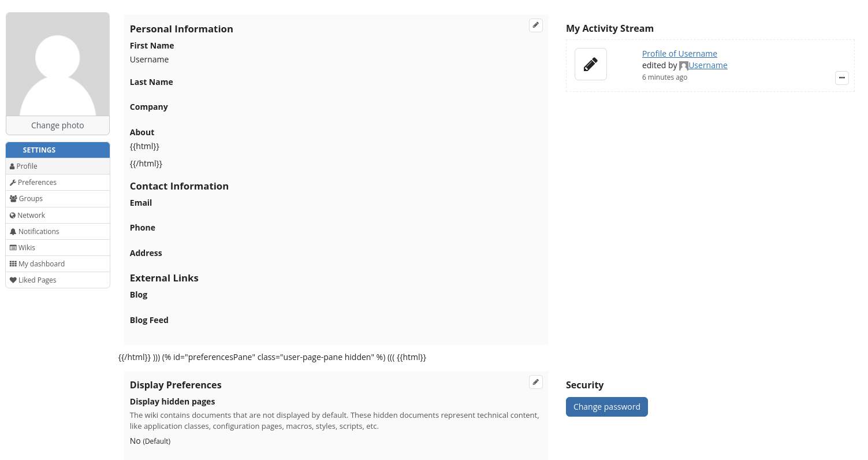Image resolution: width=868 pixels, height=460 pixels.
Task: Click the 6 minutes ago timestamp
Action: [x=664, y=77]
